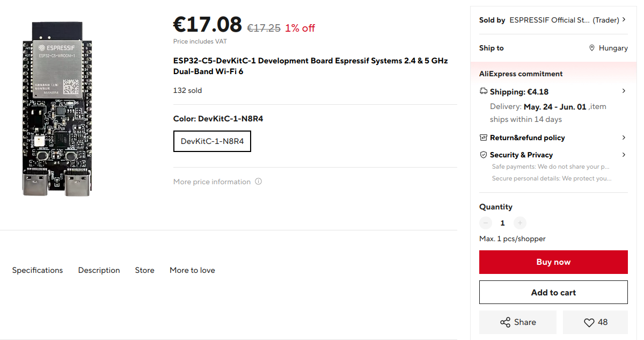The width and height of the screenshot is (644, 340).
Task: Go to the Store tab
Action: (144, 270)
